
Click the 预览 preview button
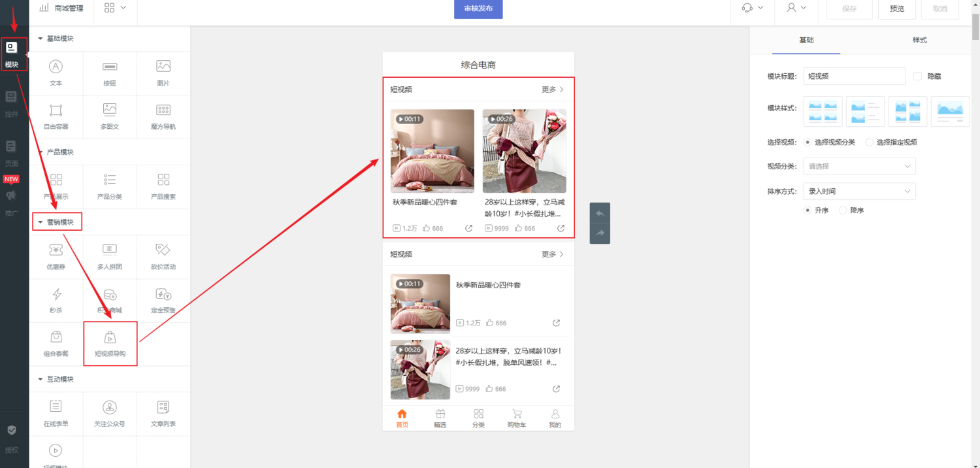pyautogui.click(x=897, y=8)
